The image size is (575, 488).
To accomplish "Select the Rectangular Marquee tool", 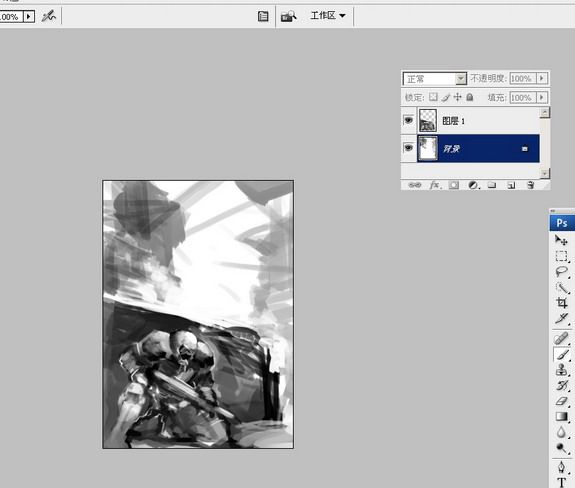I will (561, 256).
